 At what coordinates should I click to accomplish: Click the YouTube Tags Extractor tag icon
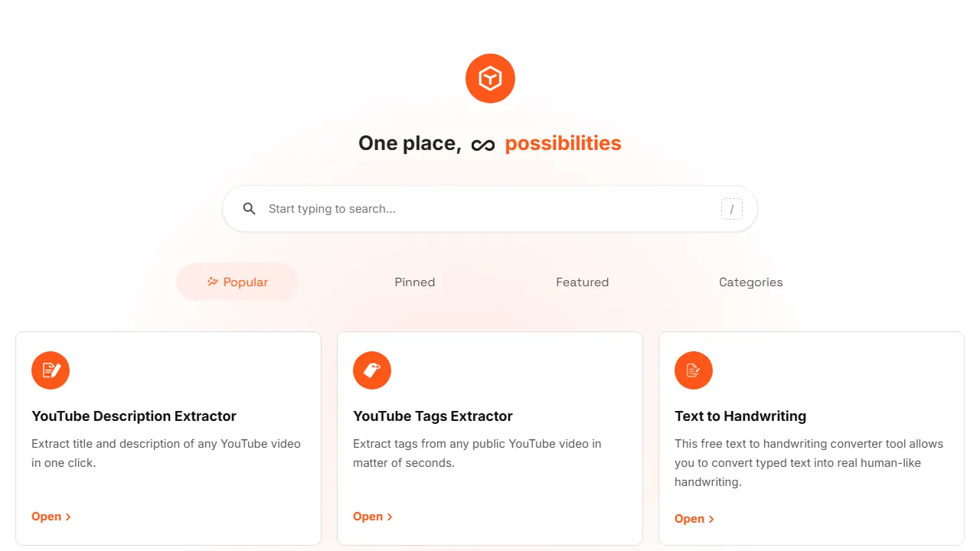pyautogui.click(x=372, y=370)
